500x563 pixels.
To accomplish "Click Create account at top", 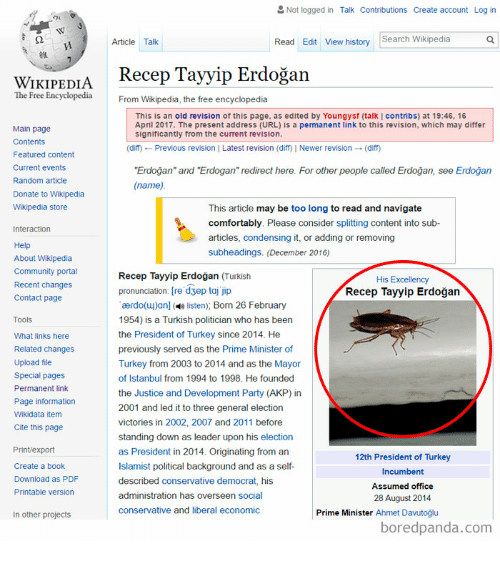I will point(440,10).
